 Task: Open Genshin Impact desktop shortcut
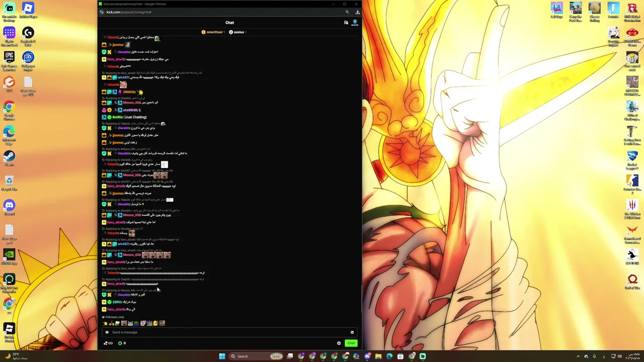click(x=613, y=36)
